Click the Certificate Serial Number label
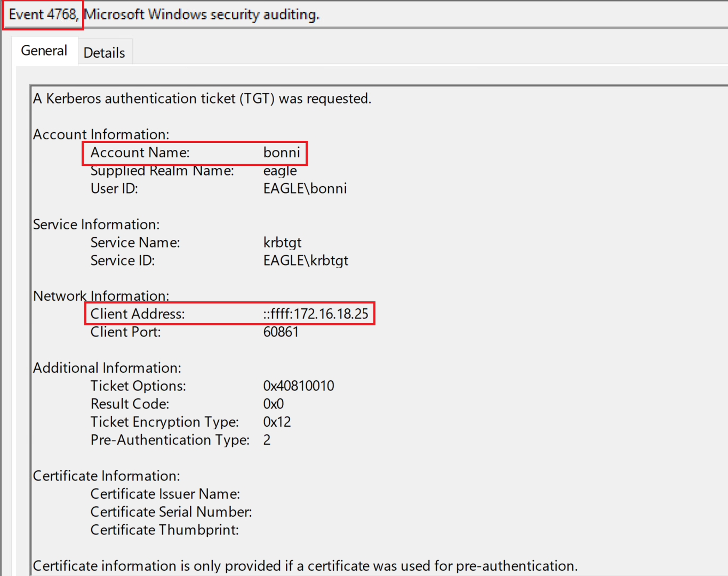This screenshot has height=576, width=728. tap(171, 512)
